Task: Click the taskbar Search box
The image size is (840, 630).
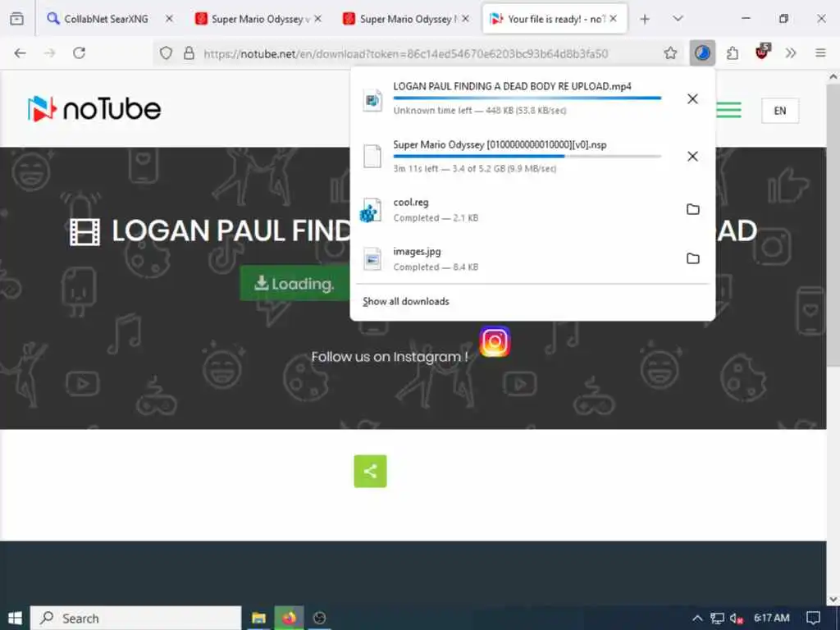Action: click(x=136, y=619)
